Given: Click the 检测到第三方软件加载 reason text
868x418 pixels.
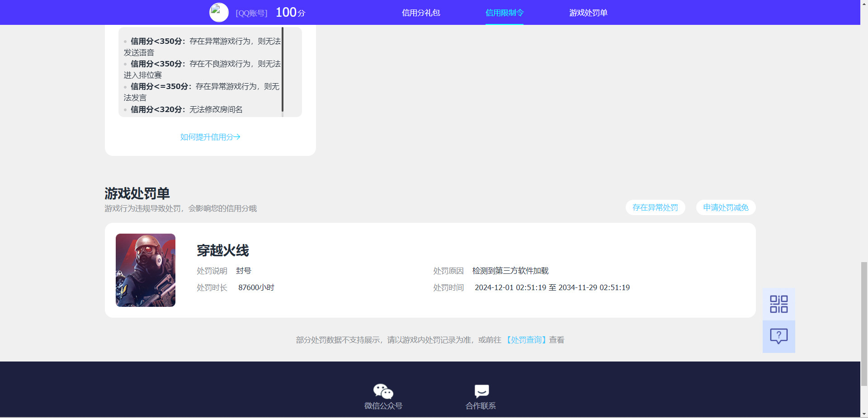Looking at the screenshot, I should click(510, 271).
